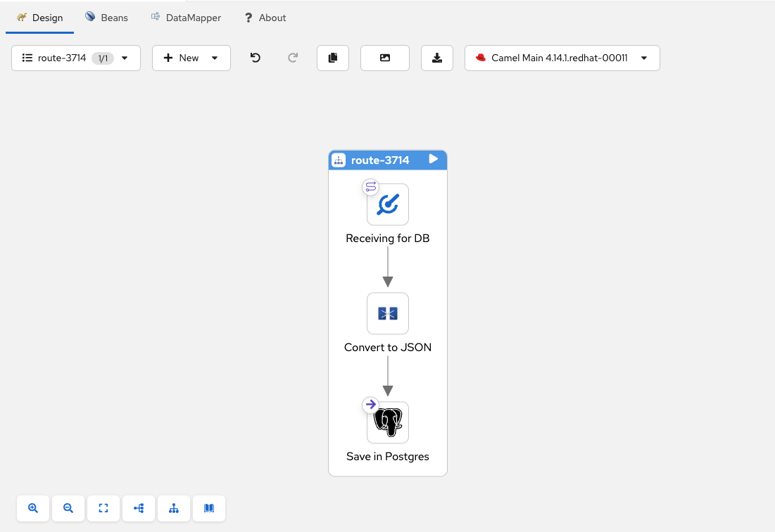The image size is (775, 532).
Task: Click the Convert to JSON label
Action: (x=388, y=347)
